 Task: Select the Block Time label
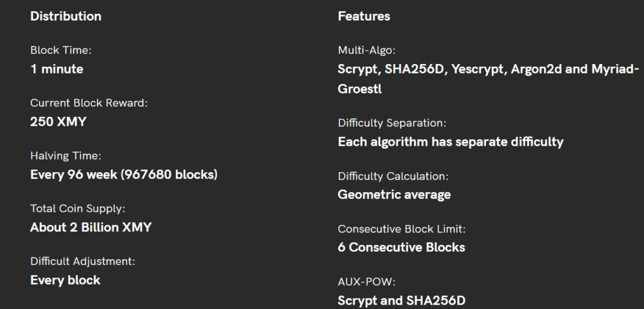pos(61,50)
